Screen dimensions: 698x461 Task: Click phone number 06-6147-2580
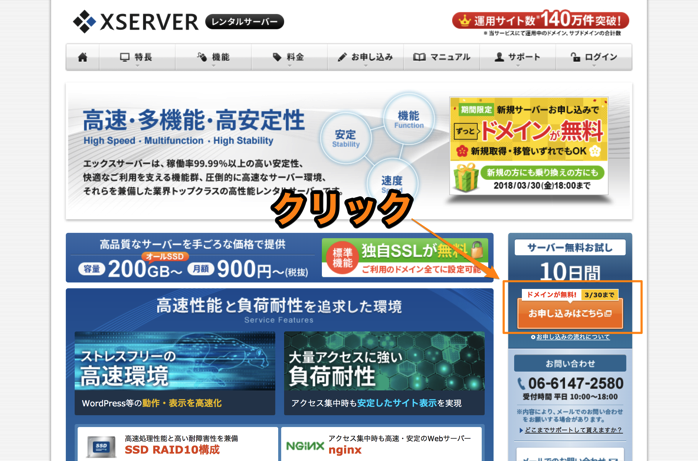coord(576,383)
